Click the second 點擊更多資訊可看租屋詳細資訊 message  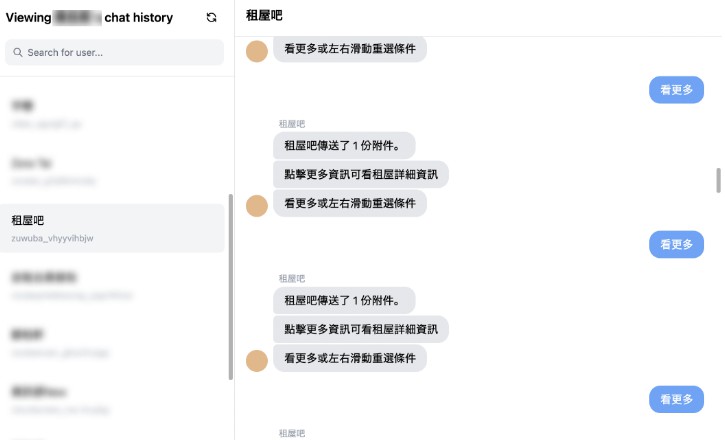(x=360, y=329)
